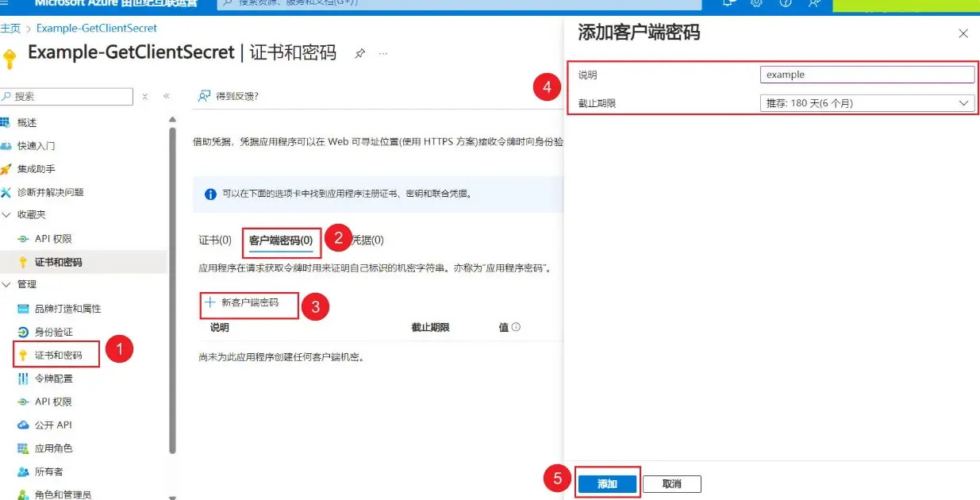Click the 角色和管理员 person icon

[x=23, y=494]
